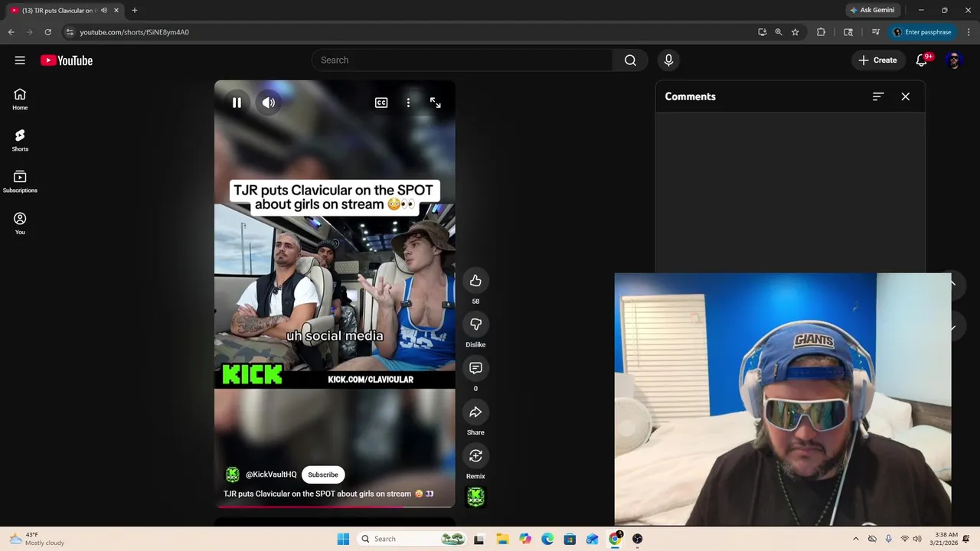This screenshot has width=980, height=551.
Task: Open the weather widget showing 43°F
Action: (x=37, y=539)
